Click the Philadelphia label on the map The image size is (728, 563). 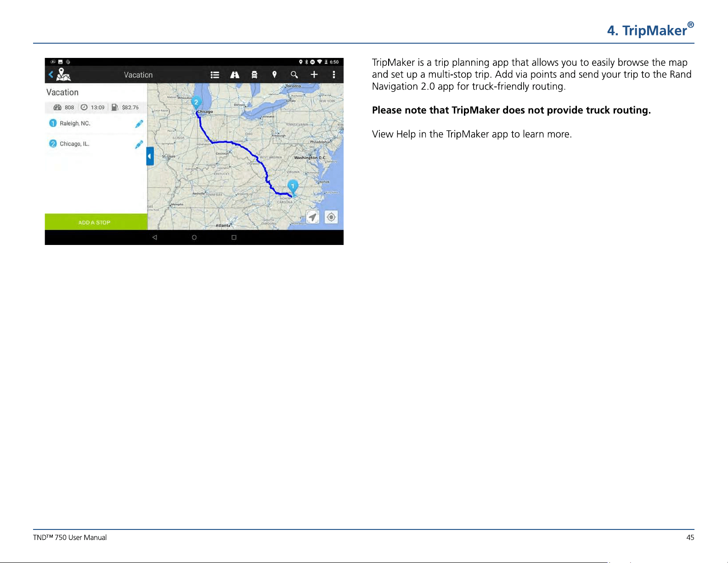point(320,142)
